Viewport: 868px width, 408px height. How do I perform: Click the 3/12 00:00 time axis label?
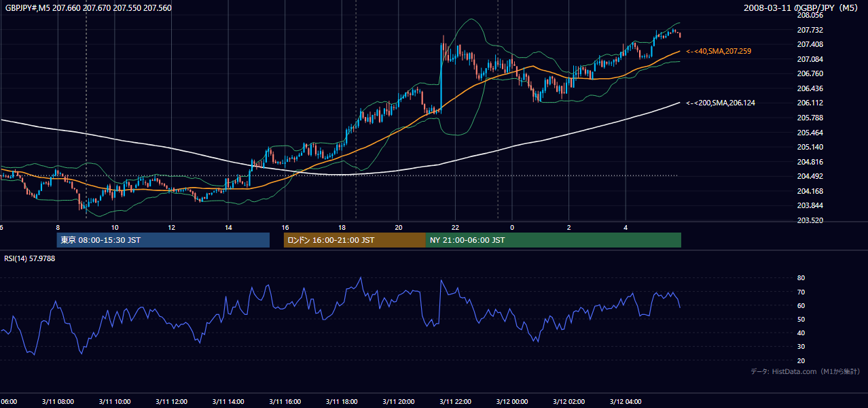(x=511, y=402)
